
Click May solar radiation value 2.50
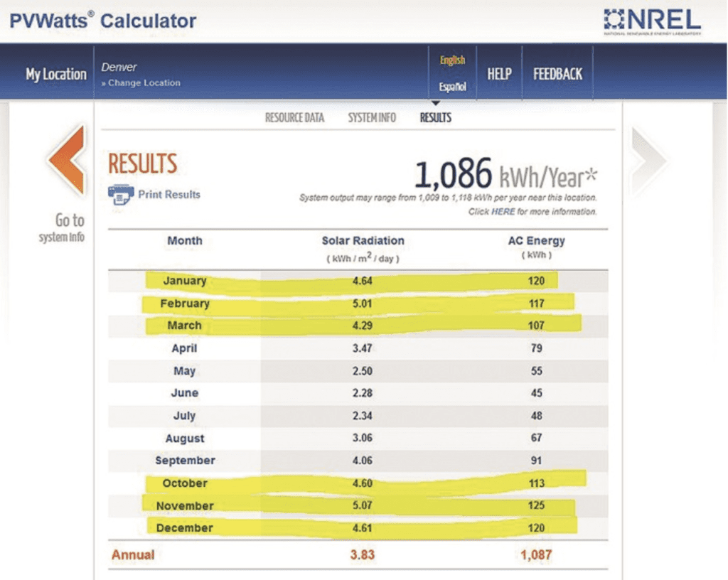click(x=362, y=371)
